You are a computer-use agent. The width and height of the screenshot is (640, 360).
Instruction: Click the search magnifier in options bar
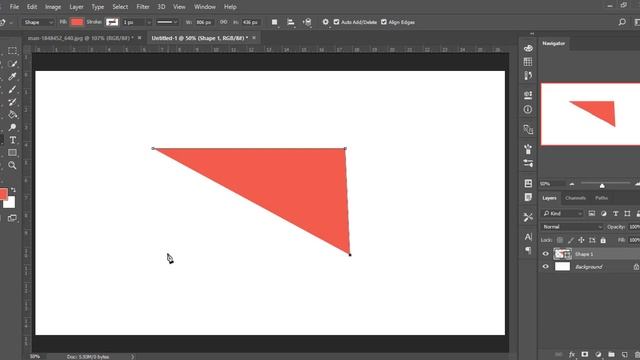[x=622, y=22]
